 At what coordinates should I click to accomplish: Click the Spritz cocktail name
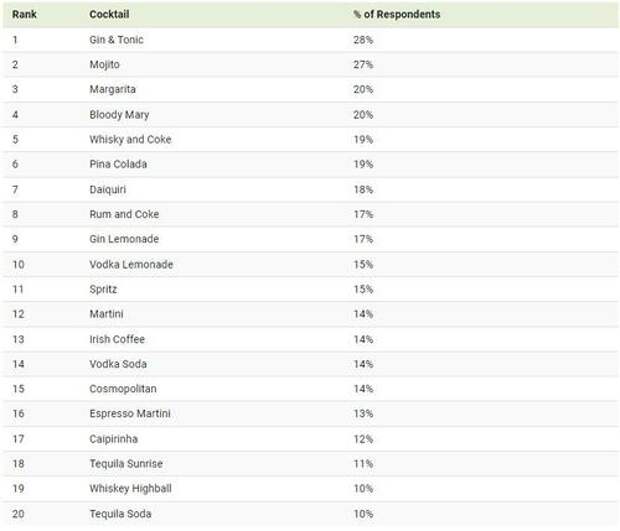pyautogui.click(x=103, y=289)
